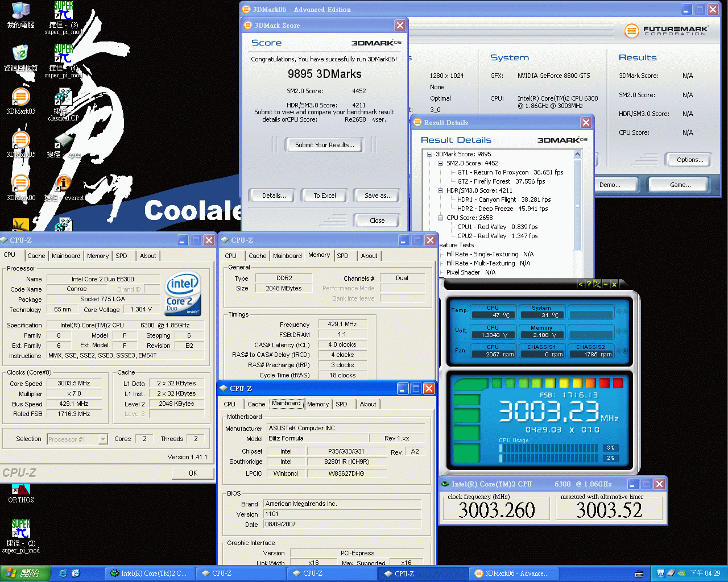Click the Save as... button
Image resolution: width=728 pixels, height=582 pixels.
[x=378, y=196]
